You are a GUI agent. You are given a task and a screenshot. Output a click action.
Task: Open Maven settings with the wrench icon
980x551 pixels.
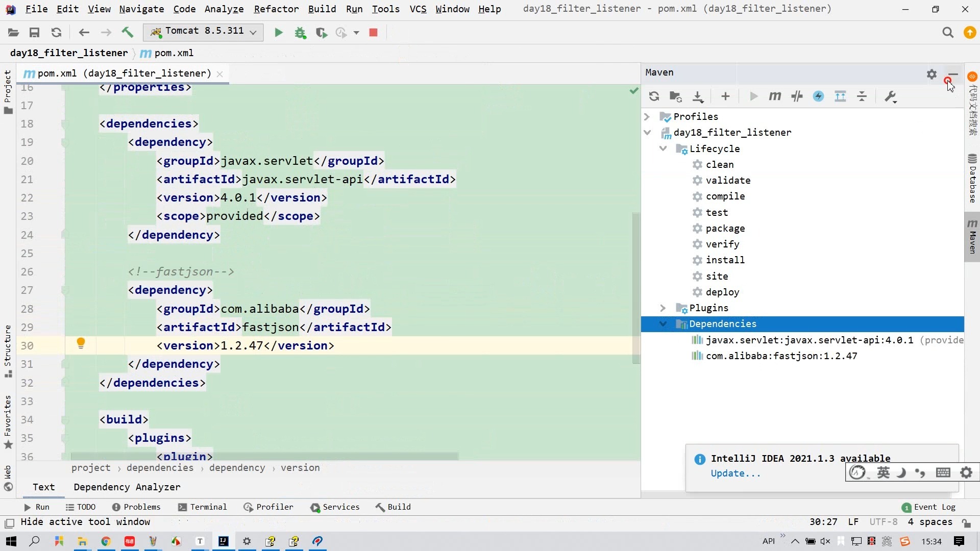[x=890, y=96]
